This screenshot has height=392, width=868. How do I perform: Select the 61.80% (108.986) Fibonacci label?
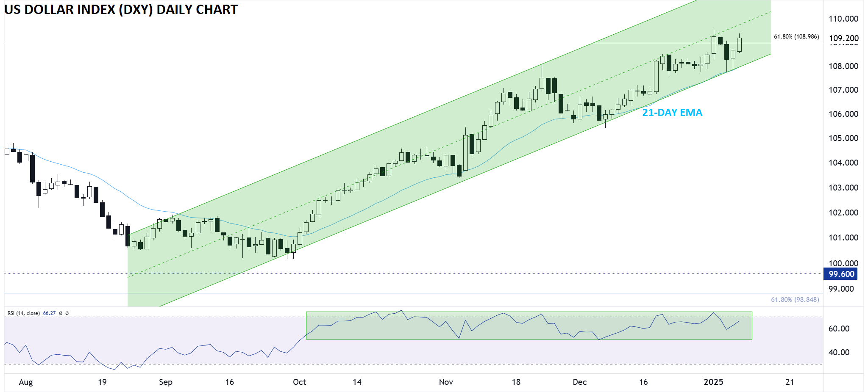coord(796,36)
